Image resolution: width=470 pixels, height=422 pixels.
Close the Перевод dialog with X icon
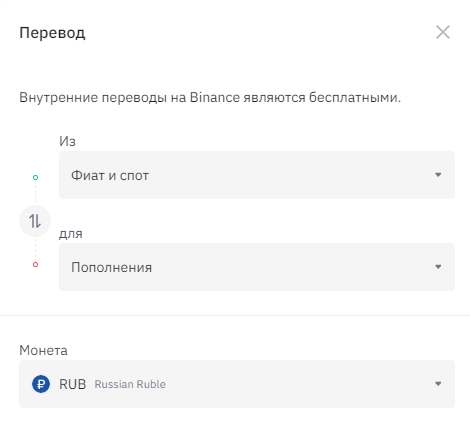[443, 32]
